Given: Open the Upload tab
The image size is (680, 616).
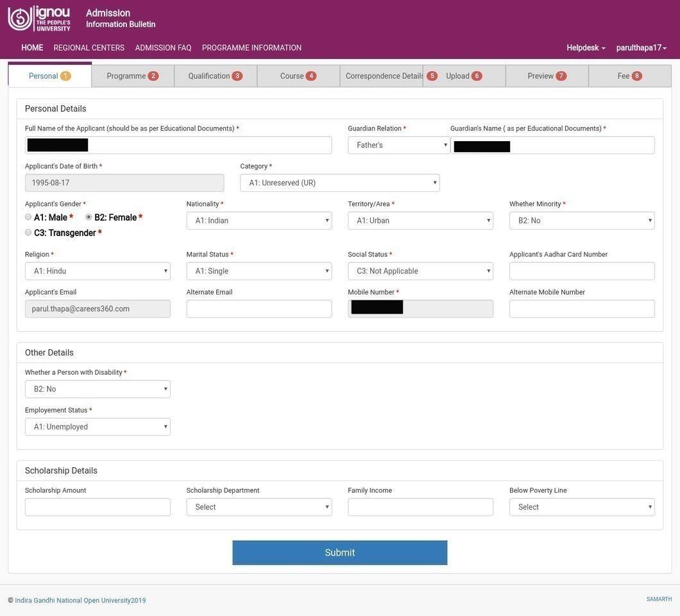Looking at the screenshot, I should click(x=463, y=76).
